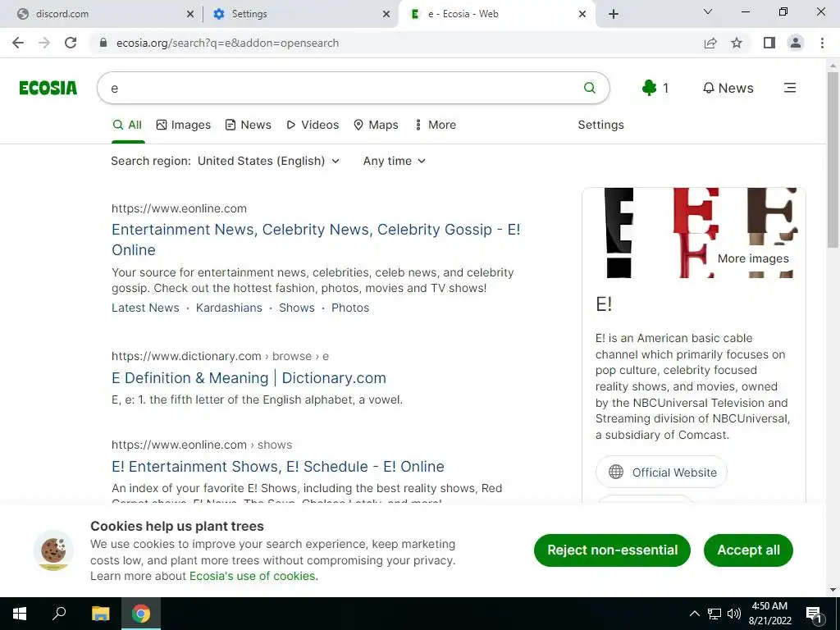
Task: Expand the More search categories
Action: point(436,125)
